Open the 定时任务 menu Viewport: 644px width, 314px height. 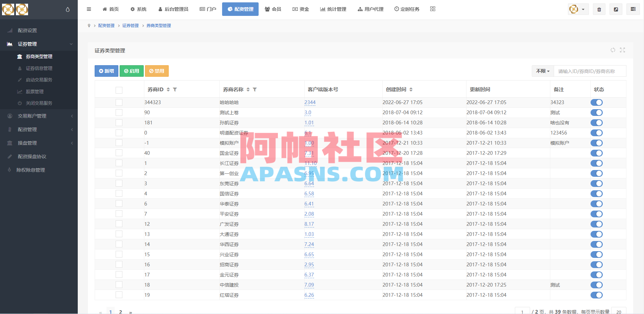[x=407, y=9]
